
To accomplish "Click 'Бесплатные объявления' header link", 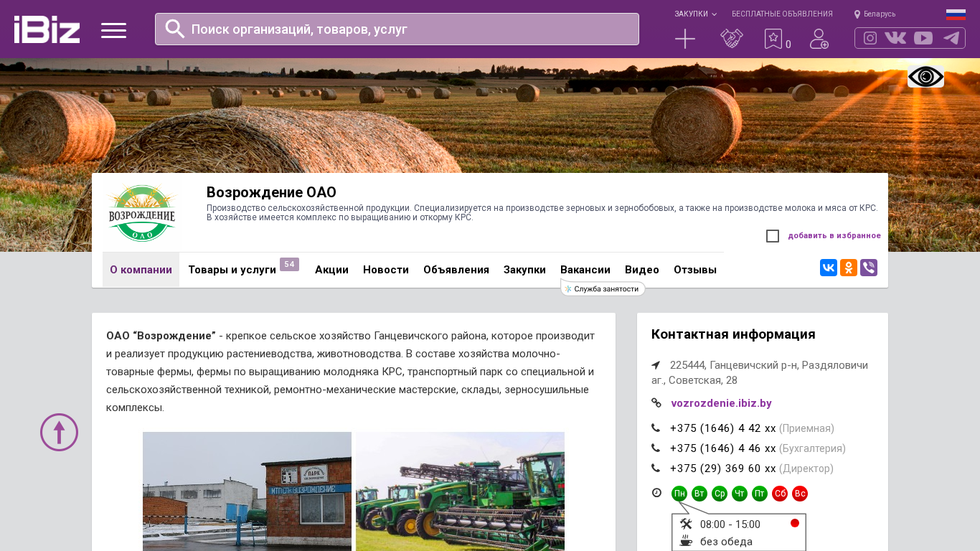I will coord(782,14).
